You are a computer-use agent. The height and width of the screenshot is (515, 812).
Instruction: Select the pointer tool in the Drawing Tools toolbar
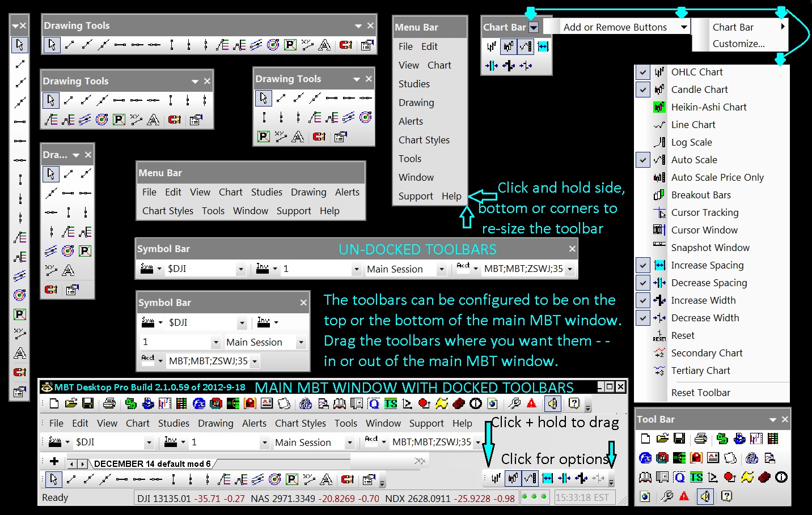point(52,45)
